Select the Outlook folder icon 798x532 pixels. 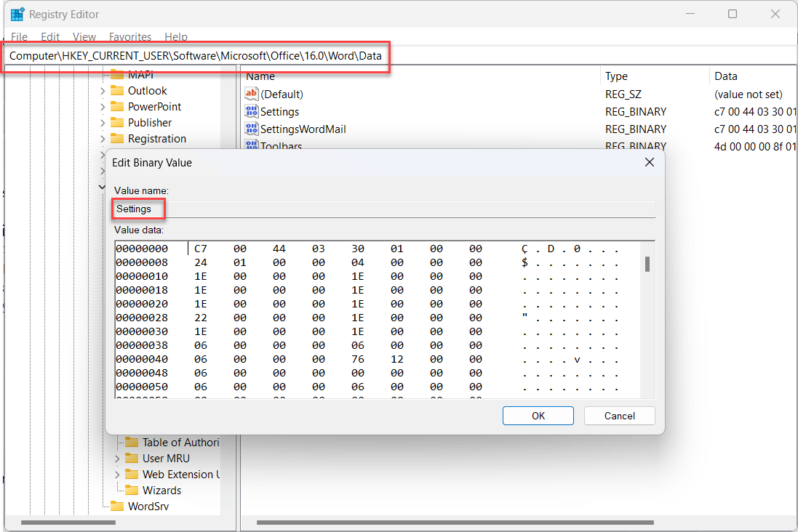[117, 91]
